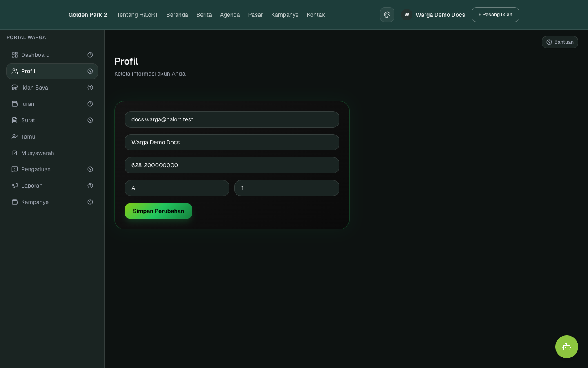Open Kampanye in the top navigation
Image resolution: width=588 pixels, height=368 pixels.
[285, 15]
